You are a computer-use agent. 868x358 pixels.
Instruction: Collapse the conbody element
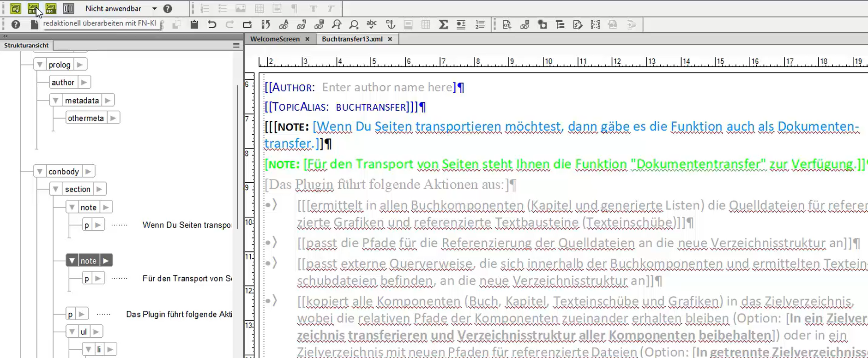pyautogui.click(x=40, y=172)
